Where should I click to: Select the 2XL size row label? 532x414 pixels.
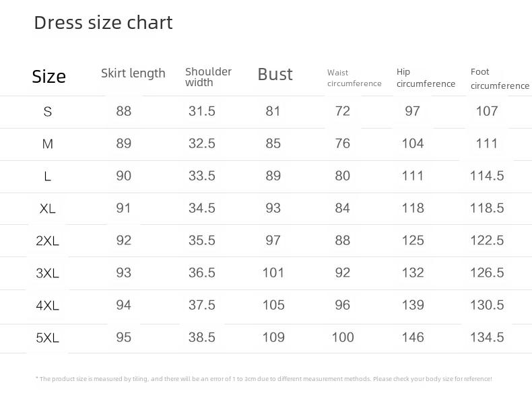48,241
